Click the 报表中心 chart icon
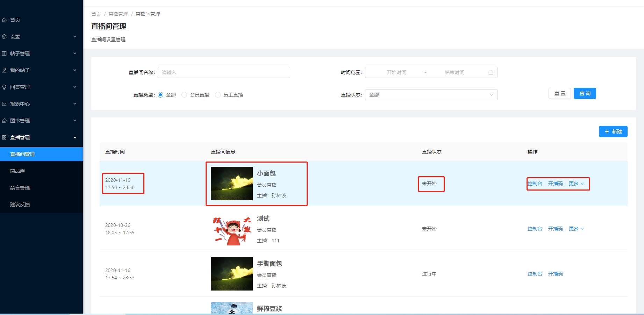This screenshot has width=644, height=315. click(x=4, y=104)
